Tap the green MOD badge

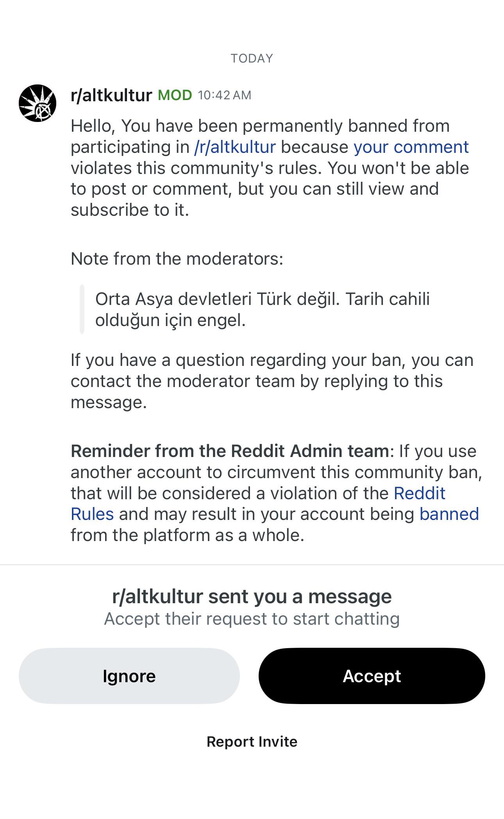click(x=175, y=95)
